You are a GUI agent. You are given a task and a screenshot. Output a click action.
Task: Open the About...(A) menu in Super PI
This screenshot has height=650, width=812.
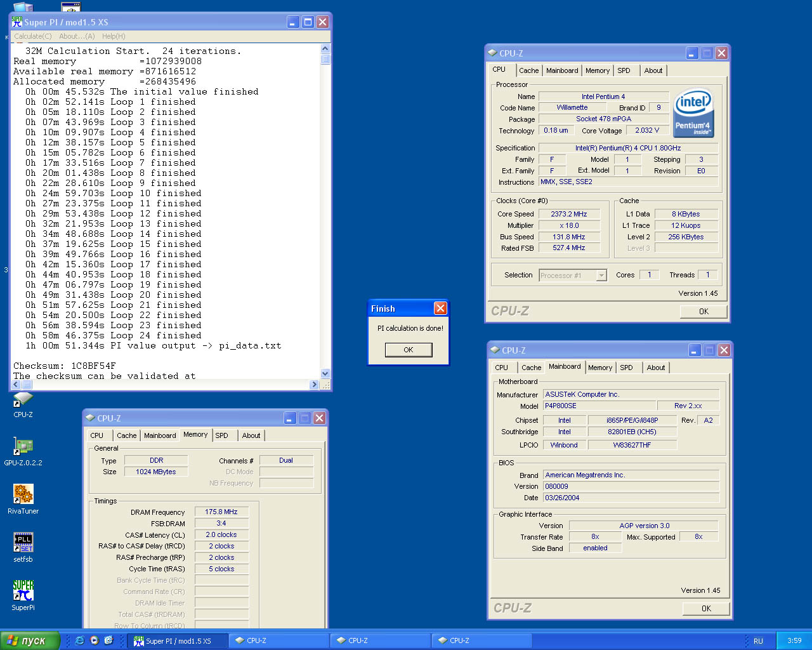(77, 36)
